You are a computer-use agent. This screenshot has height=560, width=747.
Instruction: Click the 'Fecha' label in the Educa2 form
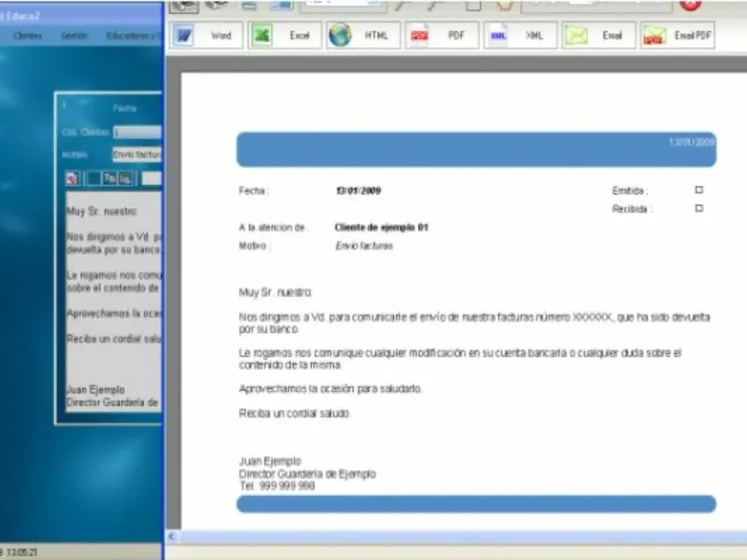point(125,108)
